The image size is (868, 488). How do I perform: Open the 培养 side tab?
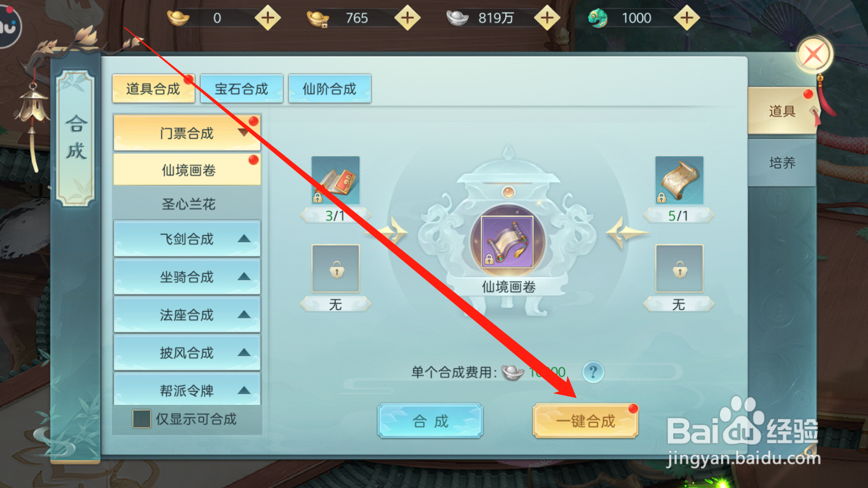(x=782, y=163)
